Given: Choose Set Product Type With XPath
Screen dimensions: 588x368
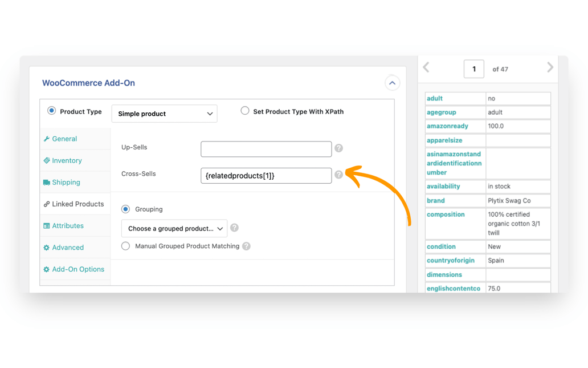Looking at the screenshot, I should [245, 111].
